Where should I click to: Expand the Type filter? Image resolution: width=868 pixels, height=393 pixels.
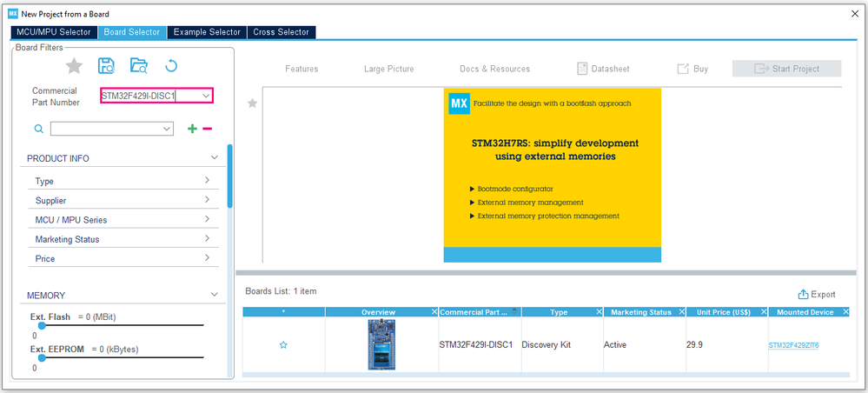pos(207,181)
